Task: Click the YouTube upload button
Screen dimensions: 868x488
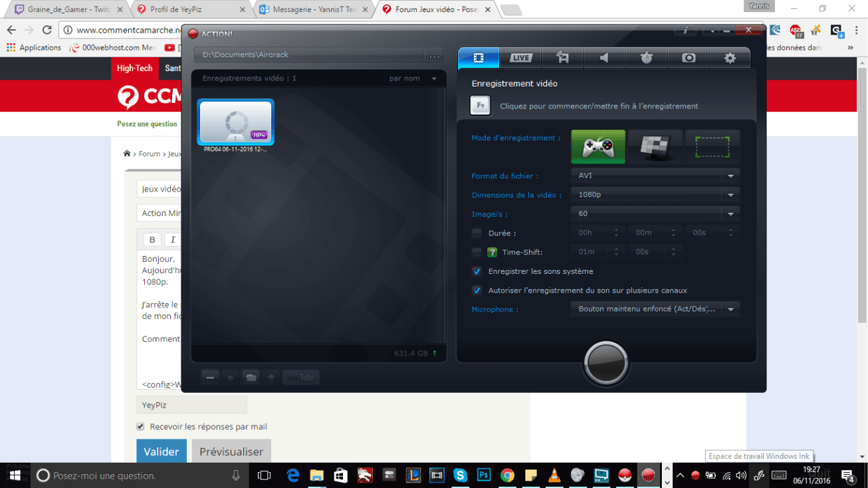Action: pos(301,378)
